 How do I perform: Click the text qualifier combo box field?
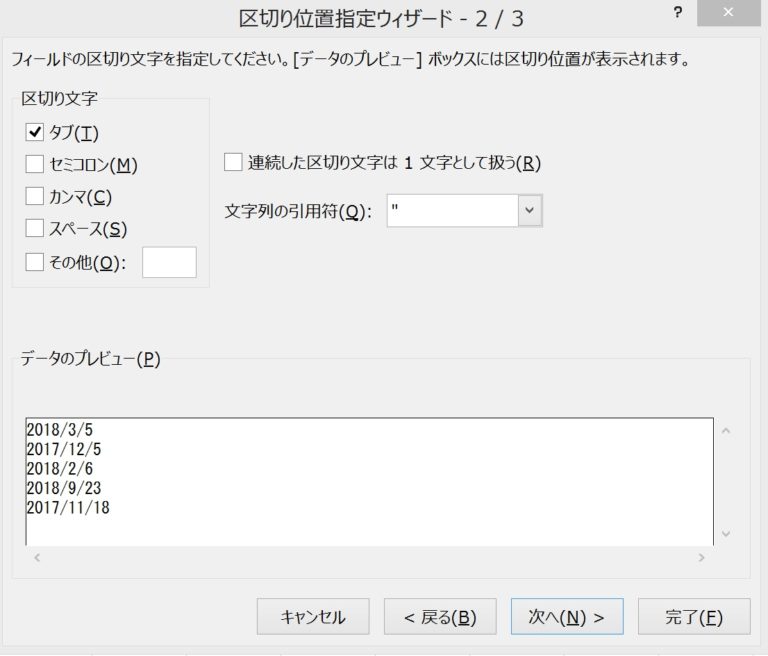(x=452, y=211)
